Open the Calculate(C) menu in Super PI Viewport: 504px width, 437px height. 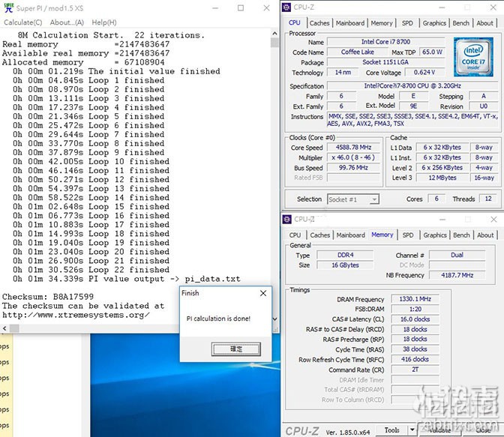(x=22, y=22)
